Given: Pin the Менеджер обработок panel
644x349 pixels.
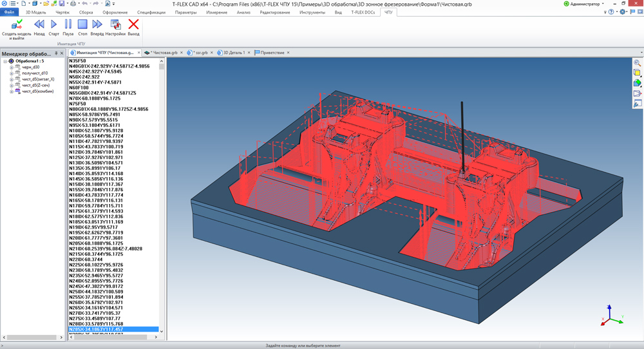Looking at the screenshot, I should click(56, 53).
